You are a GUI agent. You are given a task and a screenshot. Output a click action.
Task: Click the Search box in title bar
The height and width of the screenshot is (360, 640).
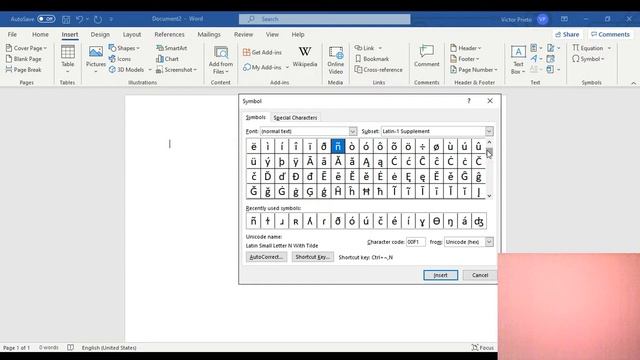(324, 19)
